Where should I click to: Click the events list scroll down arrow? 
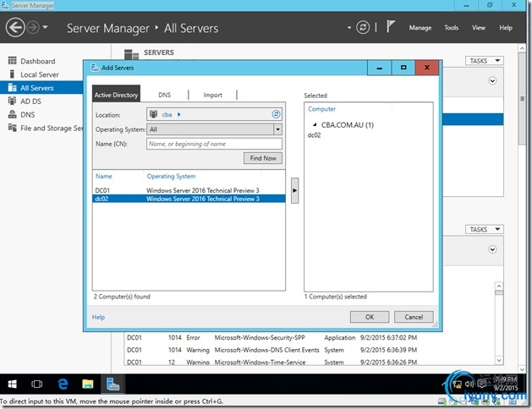click(499, 360)
